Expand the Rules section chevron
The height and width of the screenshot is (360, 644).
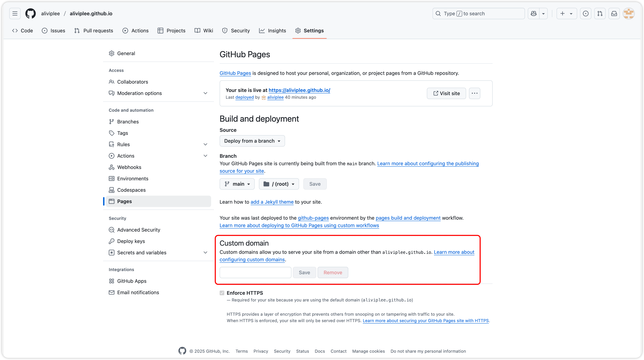[205, 144]
